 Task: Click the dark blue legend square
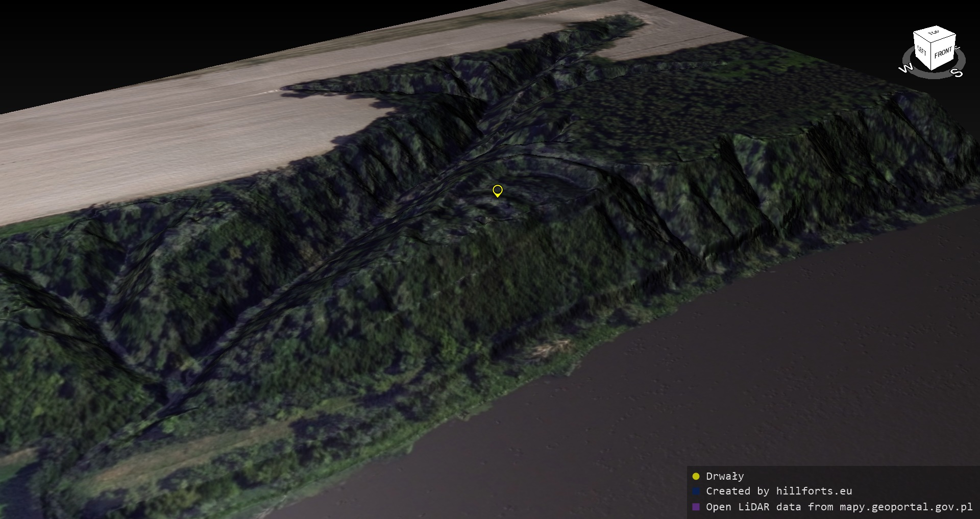(x=696, y=491)
